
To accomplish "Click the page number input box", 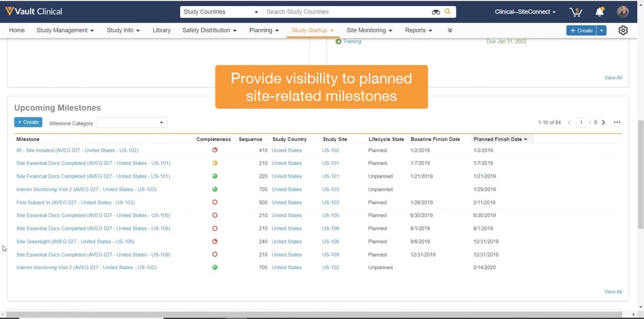I will (581, 122).
